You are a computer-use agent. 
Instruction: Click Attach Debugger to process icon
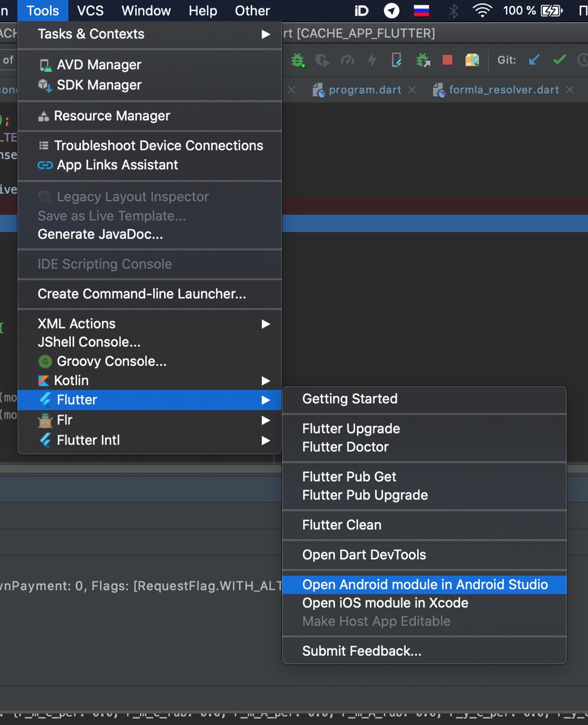click(422, 60)
